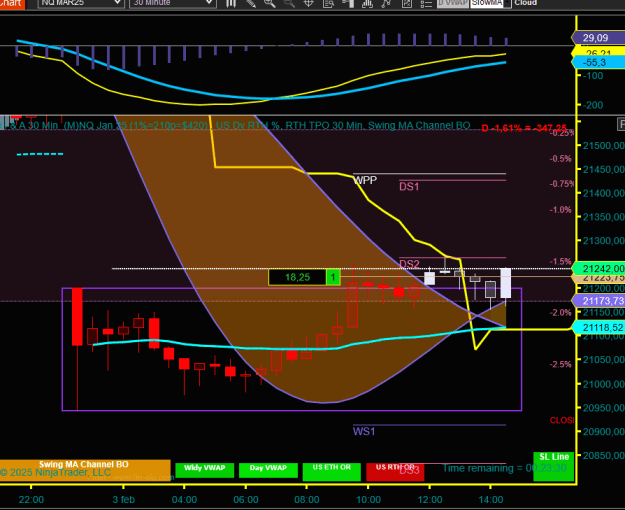
Task: Click the properties list icon
Action: (x=426, y=4)
